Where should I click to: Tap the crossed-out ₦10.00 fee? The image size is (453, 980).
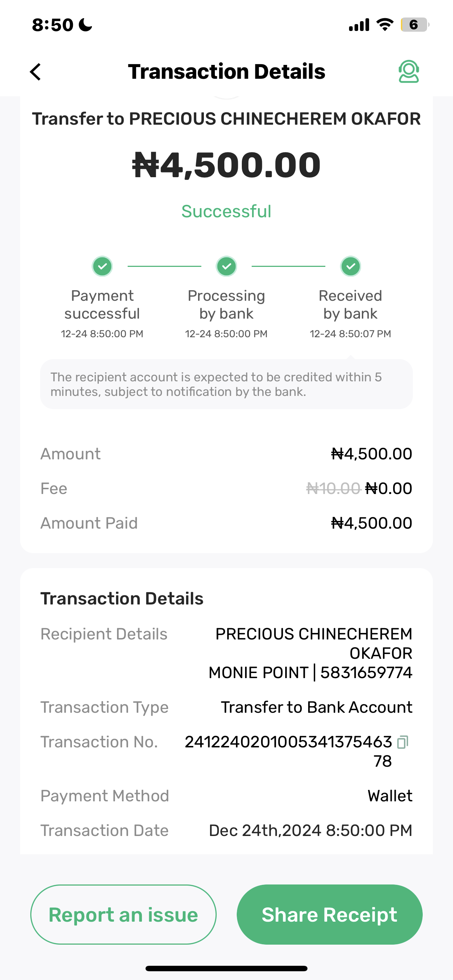[x=333, y=489]
